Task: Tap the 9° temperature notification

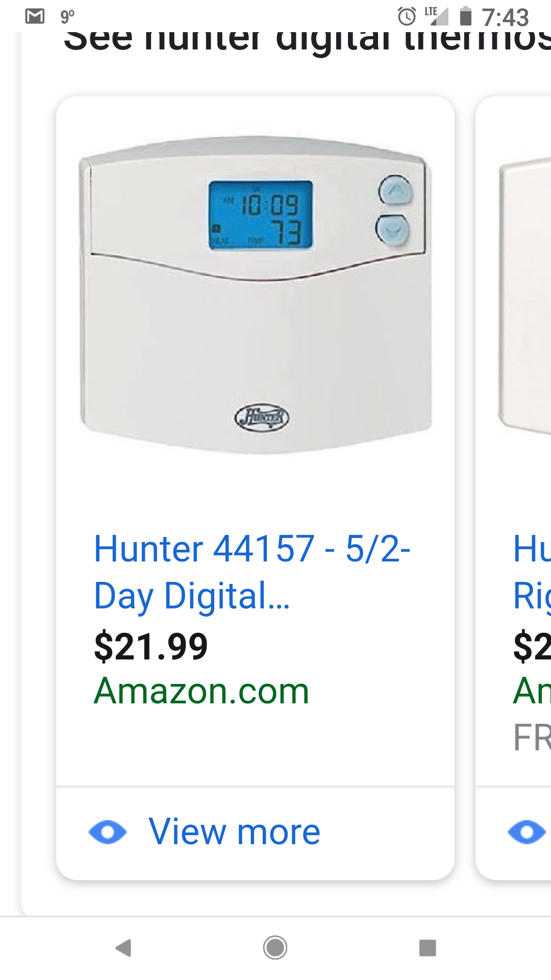Action: point(67,16)
